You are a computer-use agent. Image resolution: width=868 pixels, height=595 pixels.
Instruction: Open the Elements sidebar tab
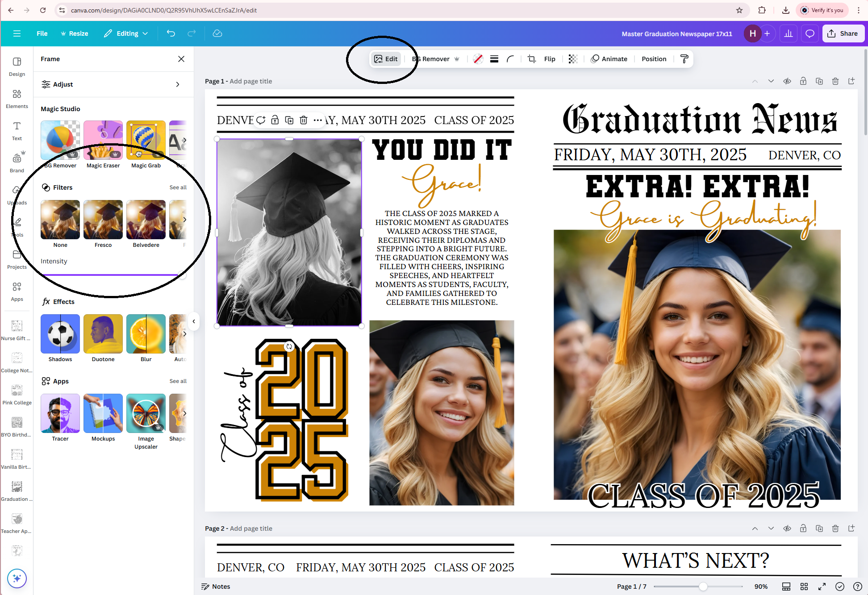[x=17, y=98]
